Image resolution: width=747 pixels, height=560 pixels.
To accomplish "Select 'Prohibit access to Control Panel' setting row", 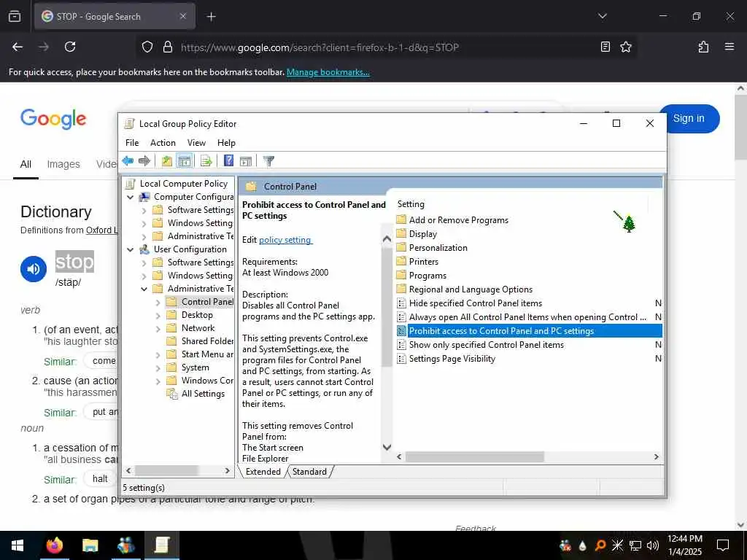I will (529, 330).
